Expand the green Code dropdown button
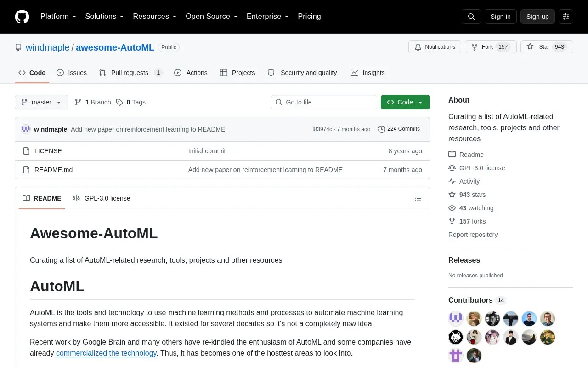 click(405, 102)
